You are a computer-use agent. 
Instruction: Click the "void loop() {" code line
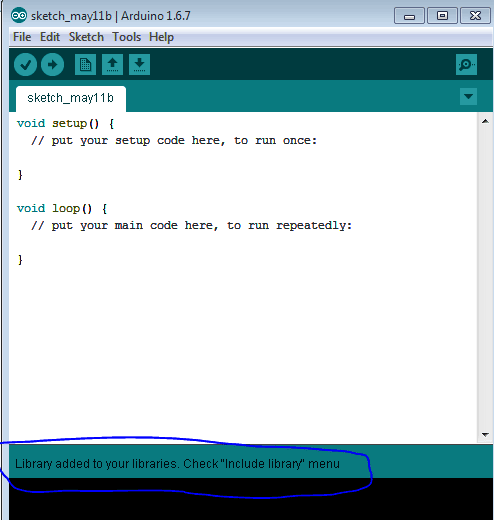(62, 209)
